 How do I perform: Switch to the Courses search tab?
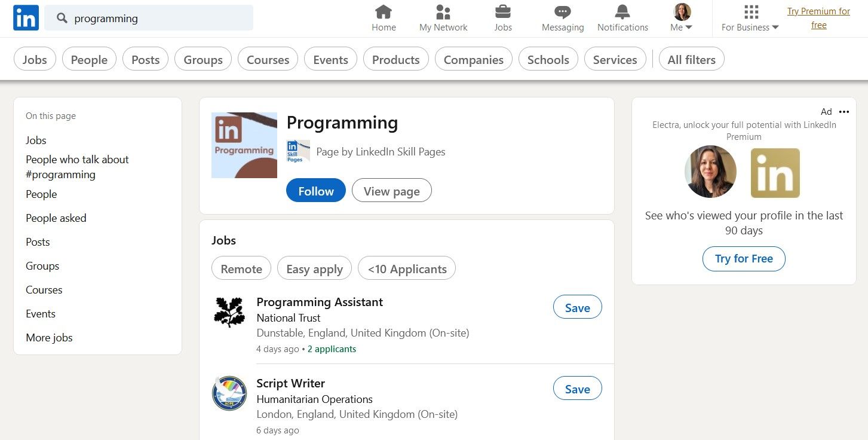(x=268, y=59)
